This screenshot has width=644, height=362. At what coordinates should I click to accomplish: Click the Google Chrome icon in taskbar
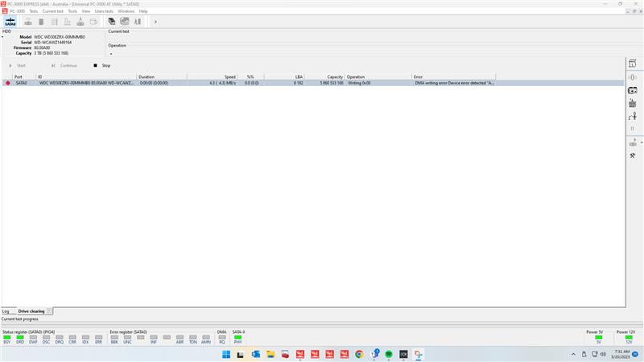tap(360, 354)
